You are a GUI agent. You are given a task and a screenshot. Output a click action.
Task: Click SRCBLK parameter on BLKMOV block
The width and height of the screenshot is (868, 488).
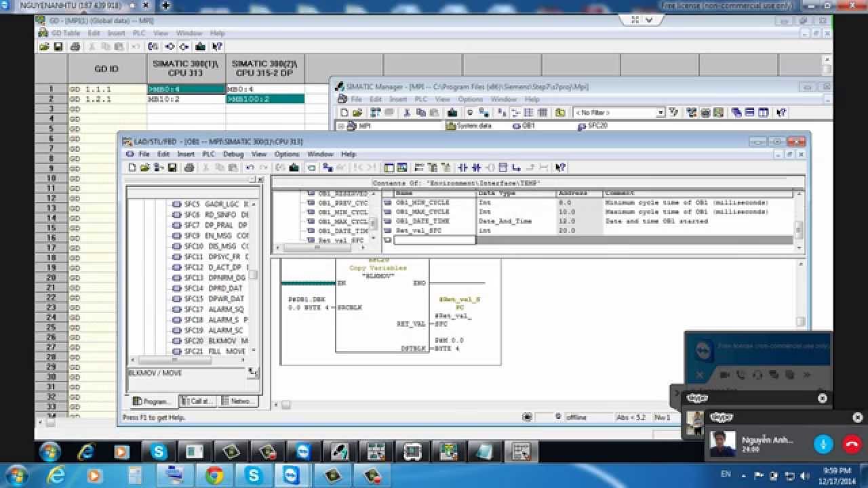[349, 307]
